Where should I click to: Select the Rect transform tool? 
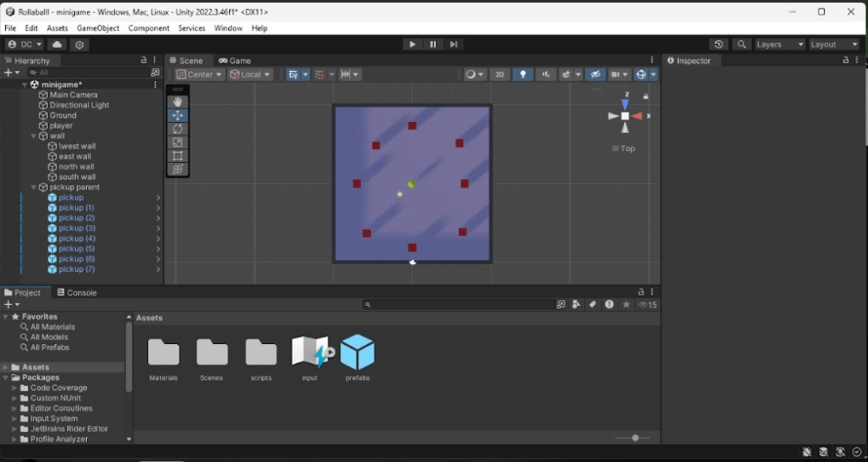(178, 156)
